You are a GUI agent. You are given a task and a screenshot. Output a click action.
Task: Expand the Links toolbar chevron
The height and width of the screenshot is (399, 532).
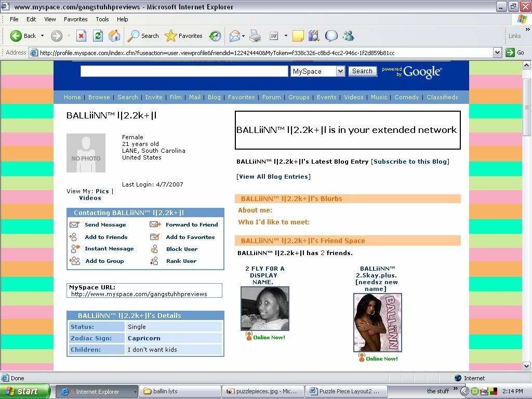point(527,30)
